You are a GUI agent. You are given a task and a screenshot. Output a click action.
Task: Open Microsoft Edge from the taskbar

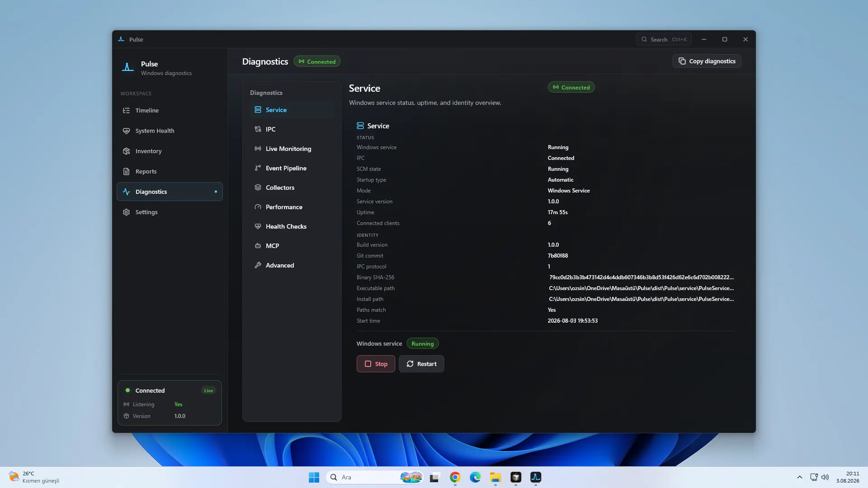[475, 477]
